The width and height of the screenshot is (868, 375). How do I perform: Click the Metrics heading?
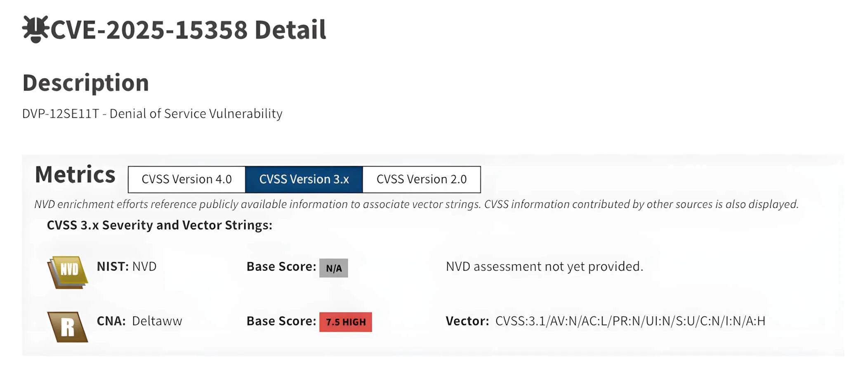click(75, 175)
